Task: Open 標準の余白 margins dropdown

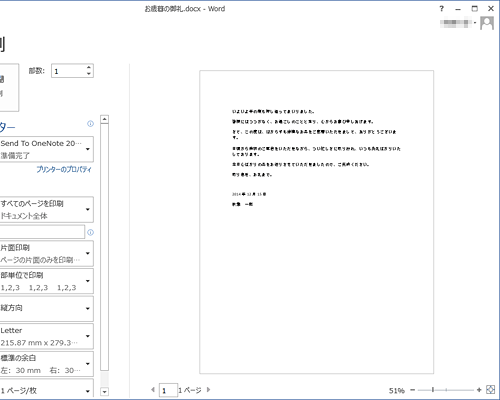Action: coord(47,364)
